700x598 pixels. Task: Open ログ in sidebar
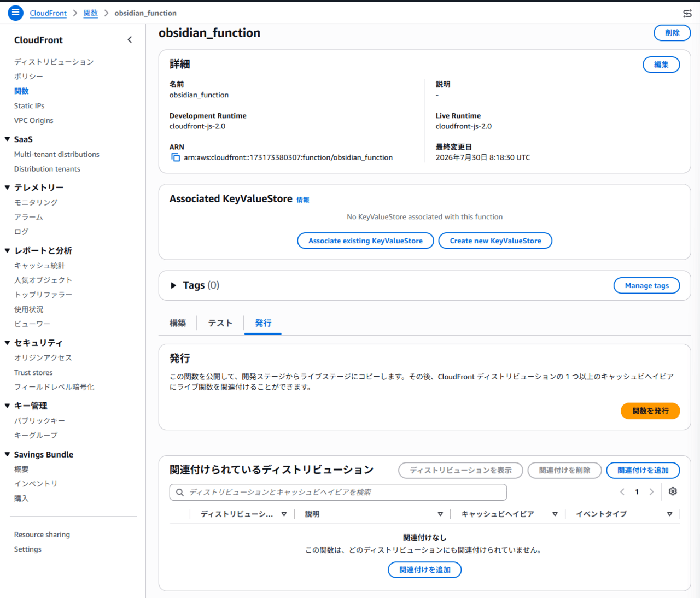click(21, 232)
